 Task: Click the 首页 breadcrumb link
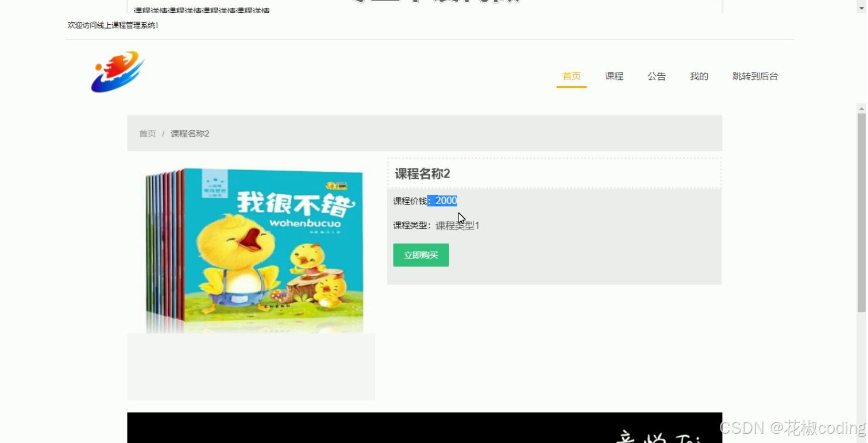pos(147,133)
